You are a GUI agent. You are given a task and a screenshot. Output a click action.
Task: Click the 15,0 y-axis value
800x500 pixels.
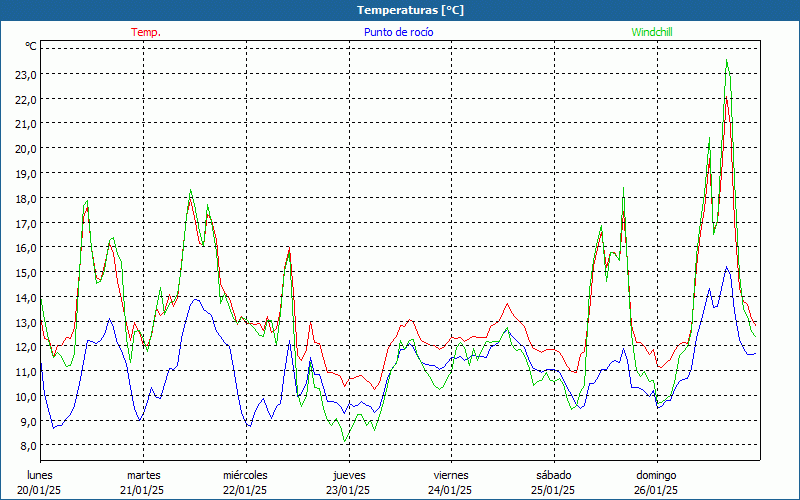point(26,272)
